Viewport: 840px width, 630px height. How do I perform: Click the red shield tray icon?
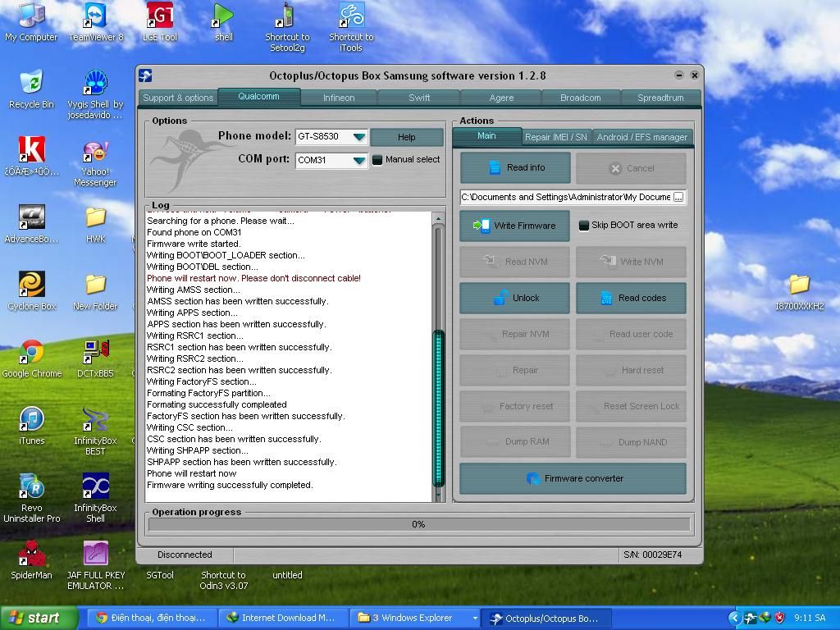pos(780,619)
